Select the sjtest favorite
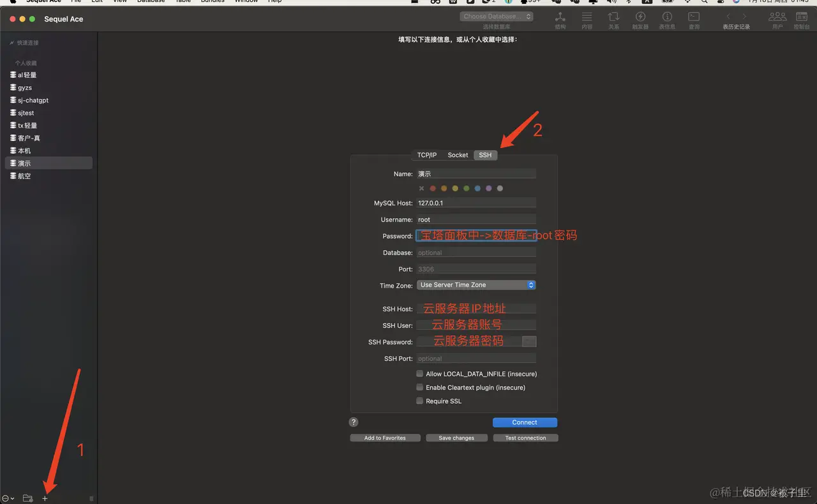The image size is (817, 504). click(49, 113)
